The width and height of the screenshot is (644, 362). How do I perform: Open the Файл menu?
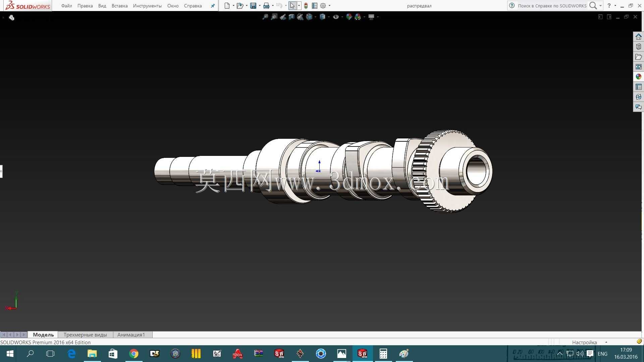click(x=67, y=6)
